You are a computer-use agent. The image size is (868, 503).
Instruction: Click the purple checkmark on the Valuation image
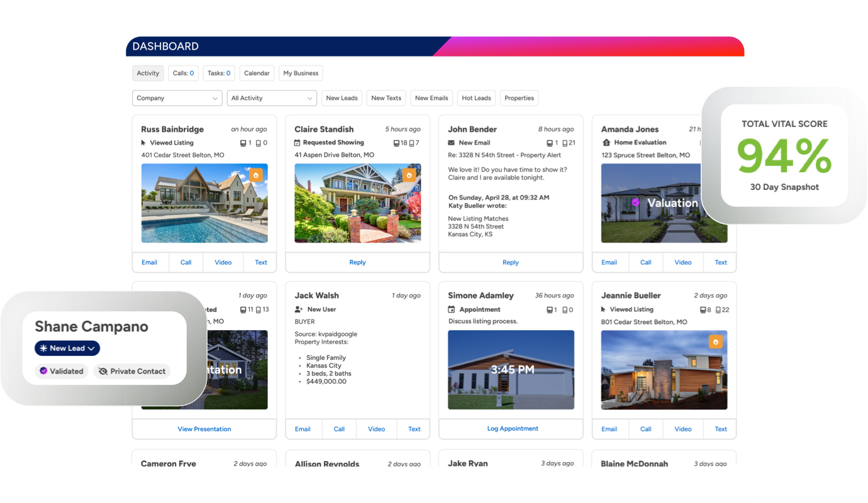(635, 202)
